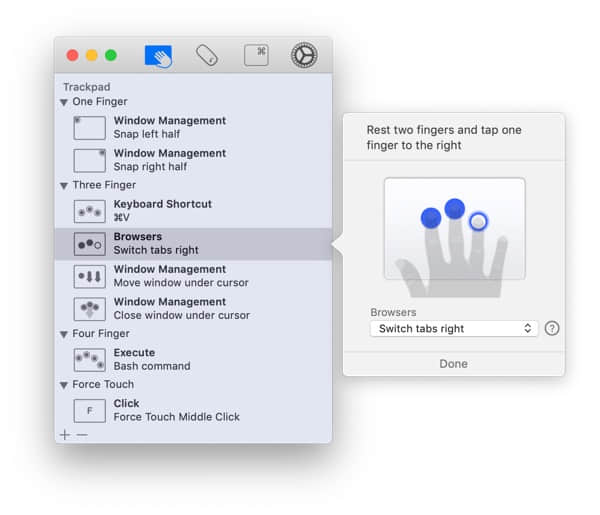
Task: Select the Snap left half row
Action: 193,128
